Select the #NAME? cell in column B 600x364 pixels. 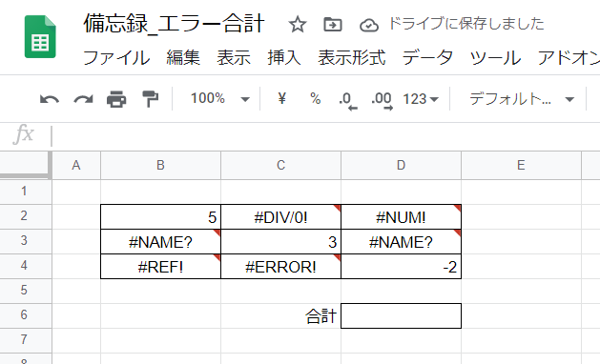point(160,242)
